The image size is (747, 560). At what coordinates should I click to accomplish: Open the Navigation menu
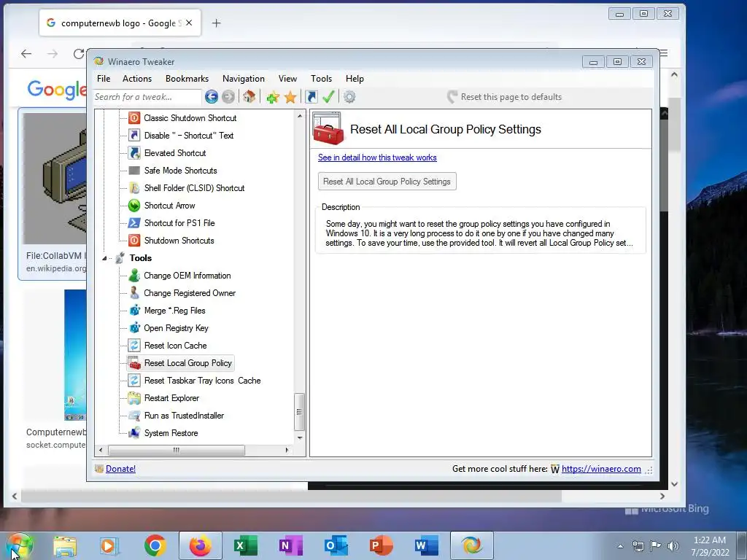click(244, 79)
